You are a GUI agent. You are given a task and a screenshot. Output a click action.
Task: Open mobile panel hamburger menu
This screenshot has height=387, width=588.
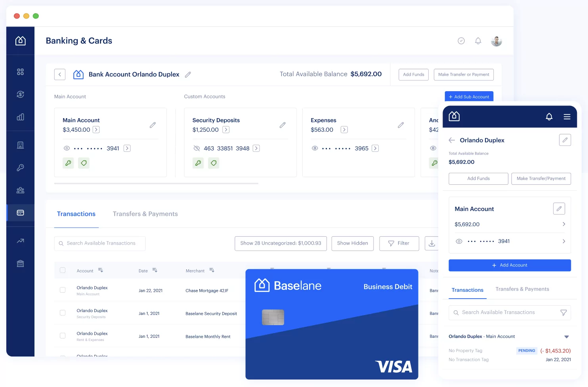pos(567,117)
